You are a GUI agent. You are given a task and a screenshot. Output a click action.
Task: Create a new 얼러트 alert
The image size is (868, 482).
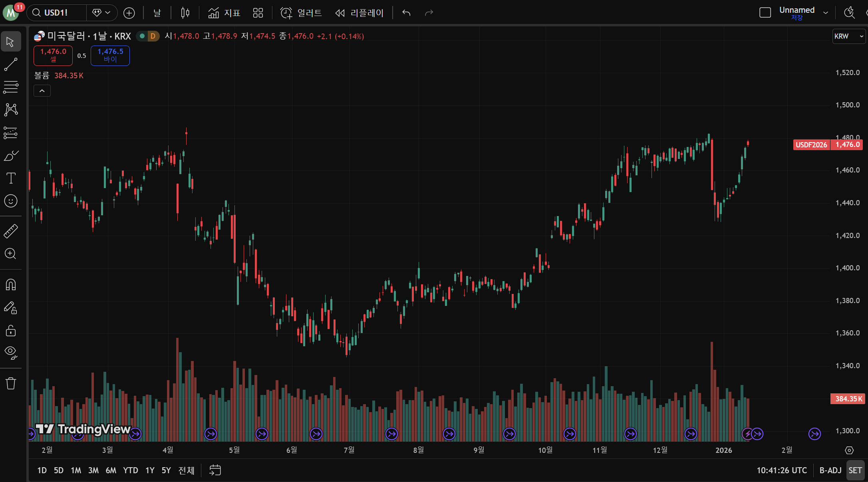[301, 13]
